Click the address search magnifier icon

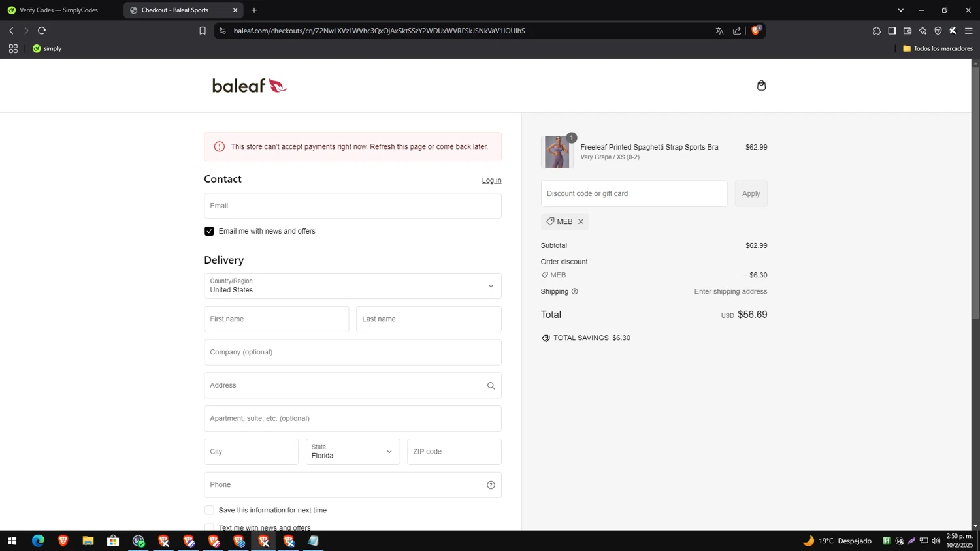coord(491,386)
